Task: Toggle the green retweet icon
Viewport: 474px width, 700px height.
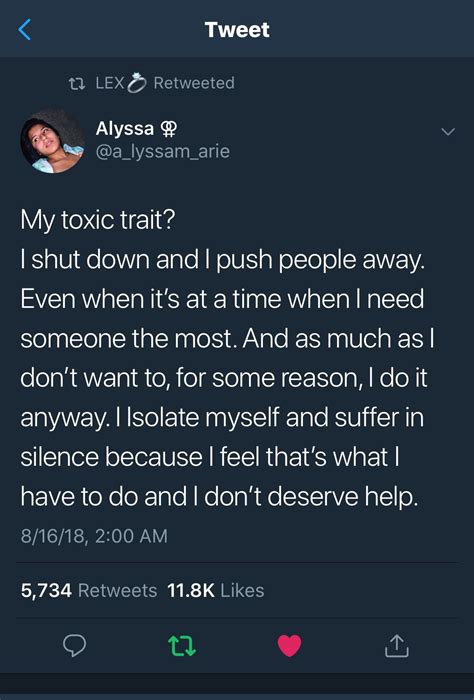Action: click(182, 646)
